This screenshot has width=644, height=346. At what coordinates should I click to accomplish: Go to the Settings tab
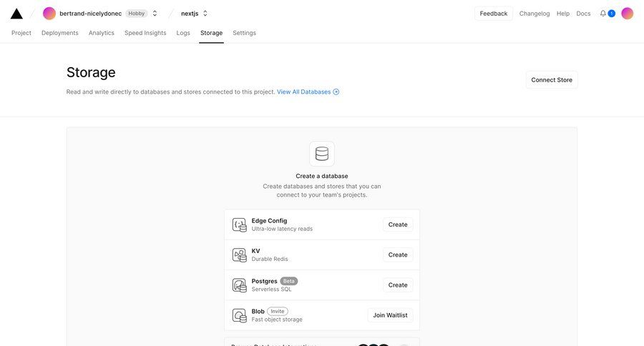pos(244,33)
